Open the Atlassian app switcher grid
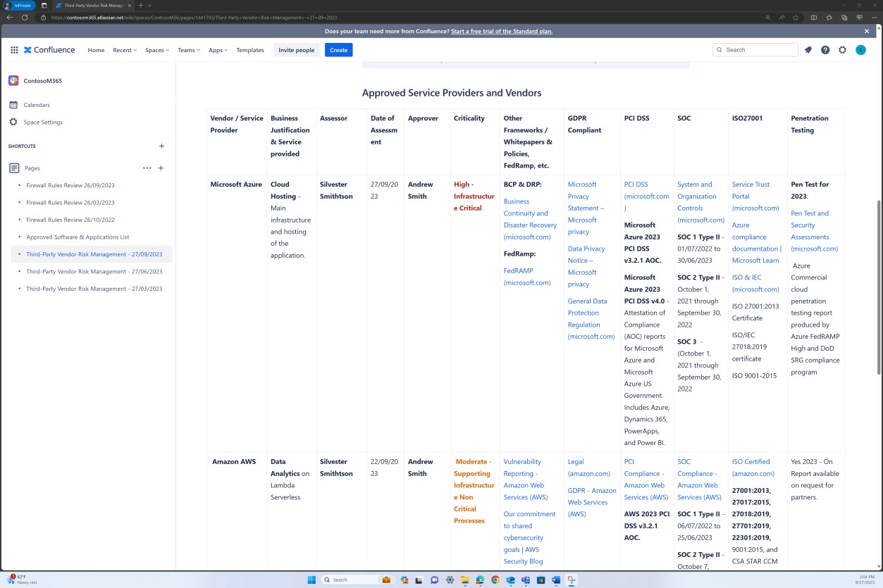The width and height of the screenshot is (883, 588). coord(13,50)
